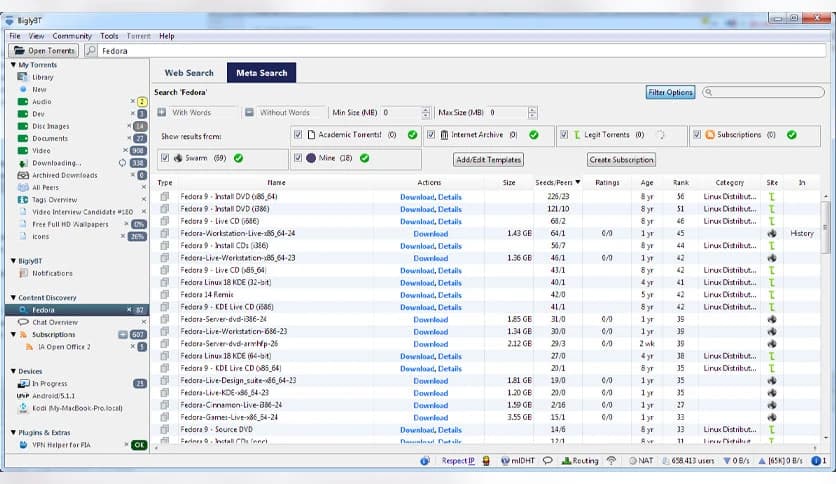
Task: Collapse the Content Discovery section
Action: (x=13, y=298)
